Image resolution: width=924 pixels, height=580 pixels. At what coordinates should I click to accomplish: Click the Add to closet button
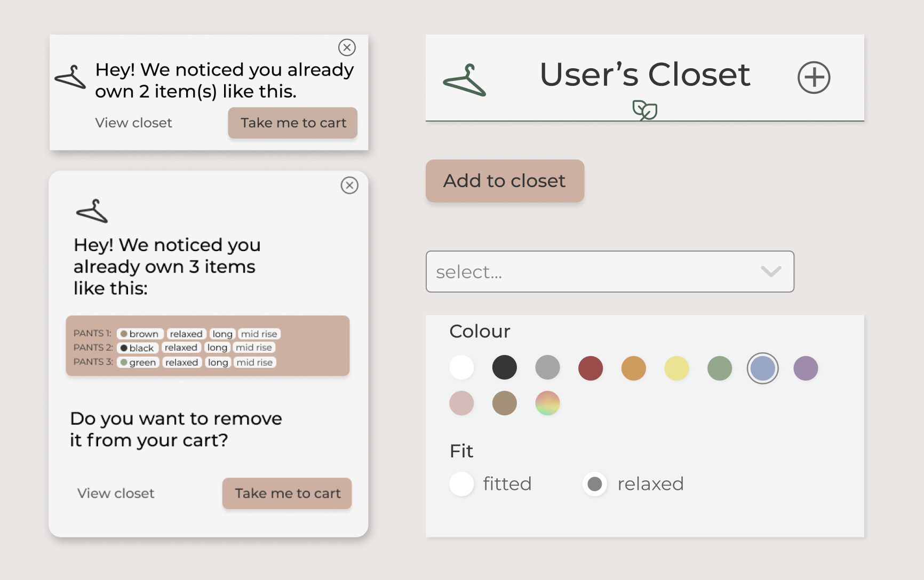[x=505, y=181]
